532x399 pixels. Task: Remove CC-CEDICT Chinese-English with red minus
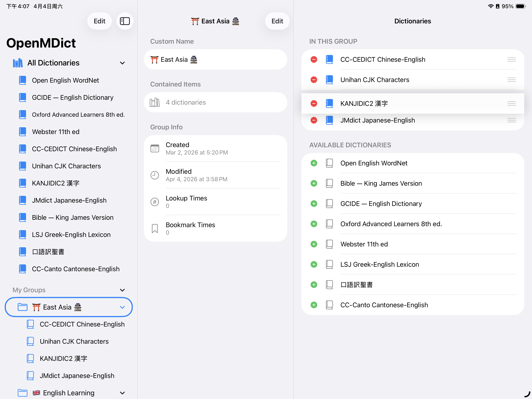tap(314, 59)
